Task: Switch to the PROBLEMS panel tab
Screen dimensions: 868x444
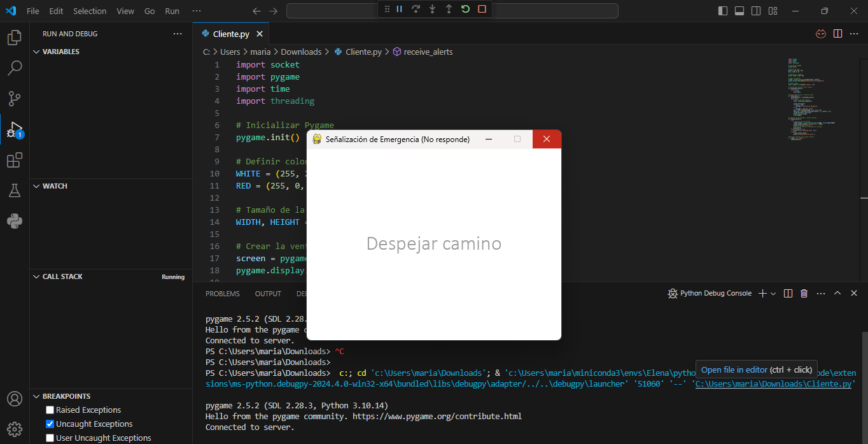Action: tap(222, 294)
